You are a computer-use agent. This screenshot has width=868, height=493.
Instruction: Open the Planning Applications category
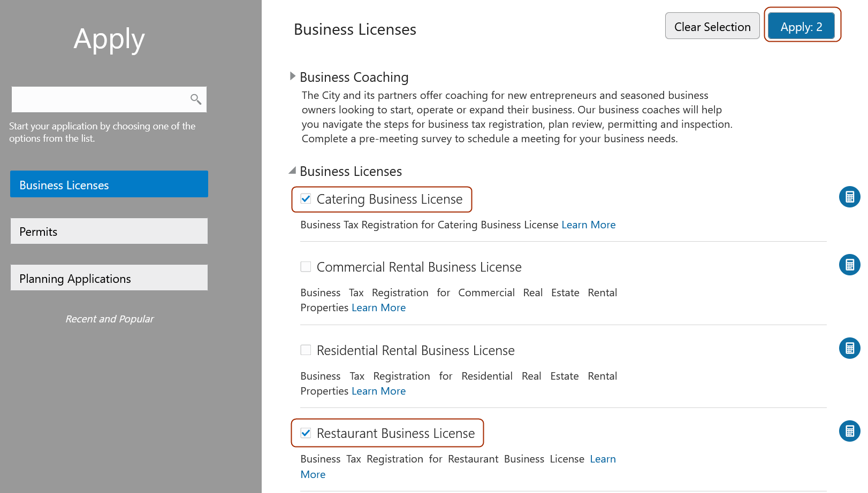(x=109, y=278)
